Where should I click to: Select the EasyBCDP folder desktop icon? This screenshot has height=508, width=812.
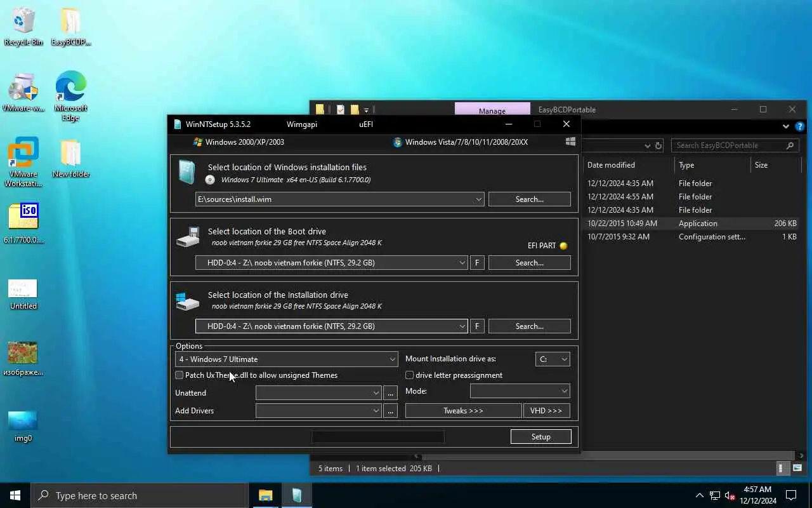point(70,26)
